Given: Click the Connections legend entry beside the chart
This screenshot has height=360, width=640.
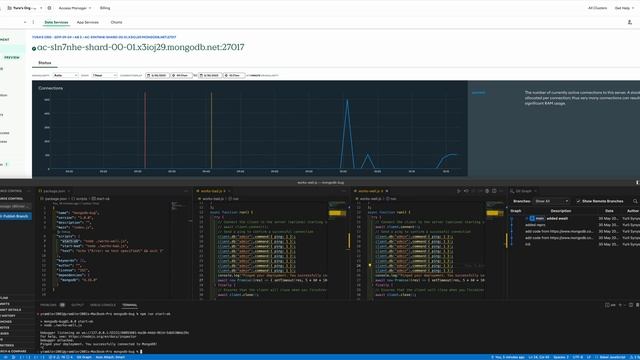Looking at the screenshot, I should 478,93.
